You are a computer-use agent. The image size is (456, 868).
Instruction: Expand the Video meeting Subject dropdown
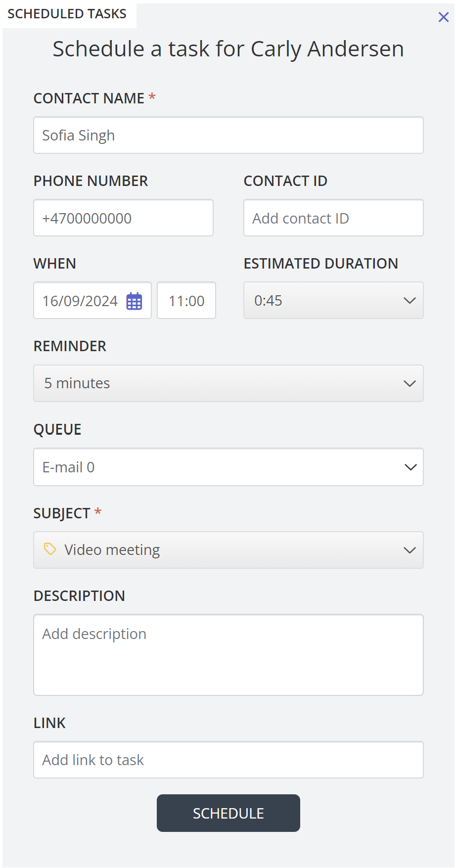228,550
